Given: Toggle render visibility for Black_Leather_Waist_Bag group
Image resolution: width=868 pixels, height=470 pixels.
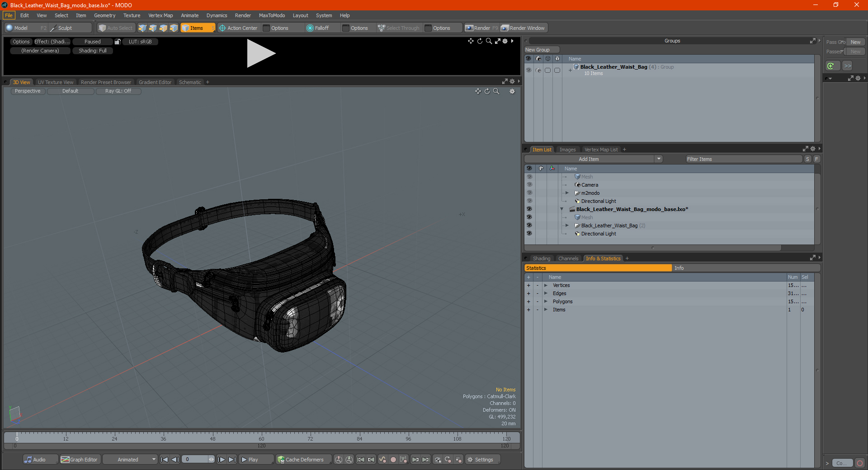Looking at the screenshot, I should coord(538,70).
